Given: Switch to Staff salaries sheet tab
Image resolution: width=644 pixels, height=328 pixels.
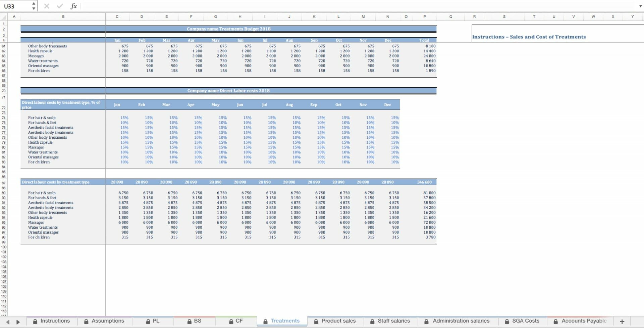Looking at the screenshot, I should click(390, 321).
